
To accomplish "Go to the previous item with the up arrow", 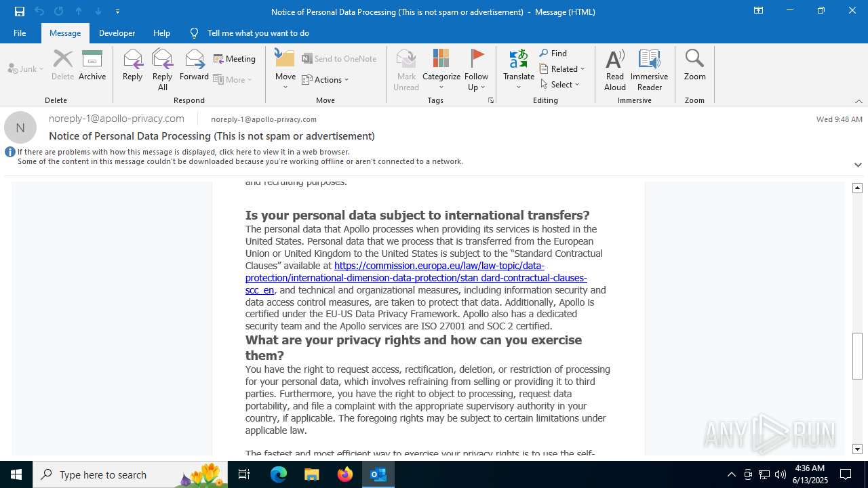I will click(79, 12).
